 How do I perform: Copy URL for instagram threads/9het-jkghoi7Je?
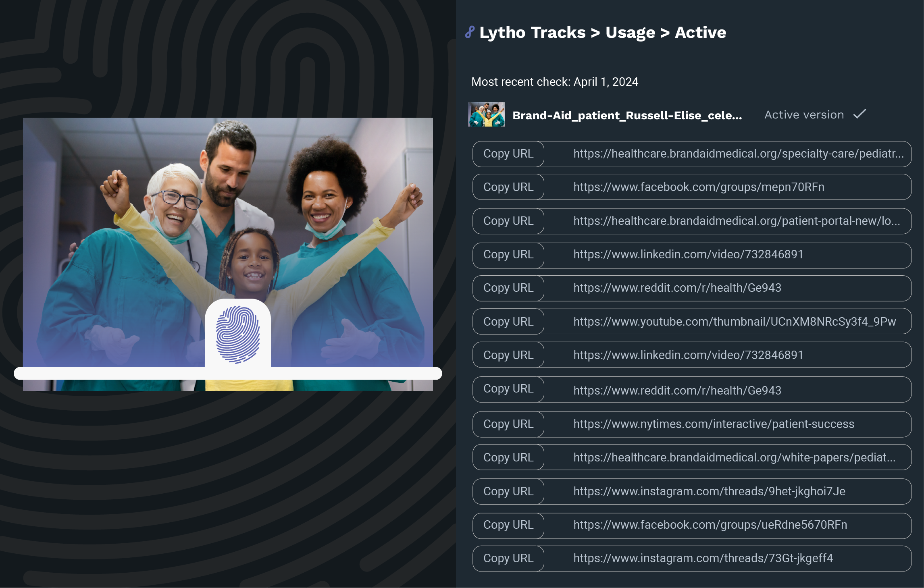tap(508, 491)
